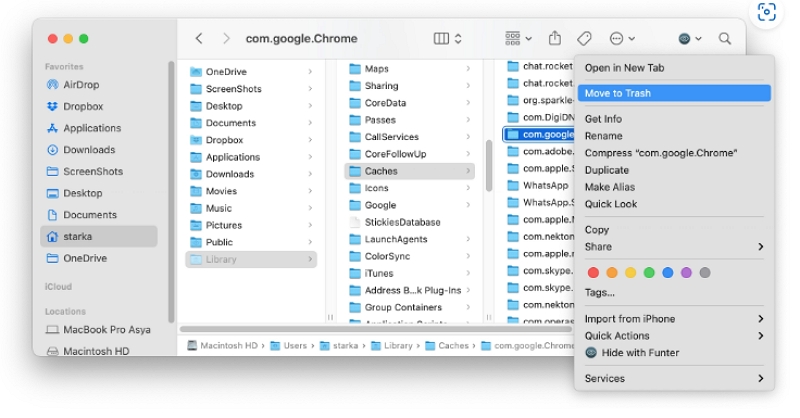Expand the Caches folder chevron
This screenshot has width=800, height=418.
click(468, 171)
